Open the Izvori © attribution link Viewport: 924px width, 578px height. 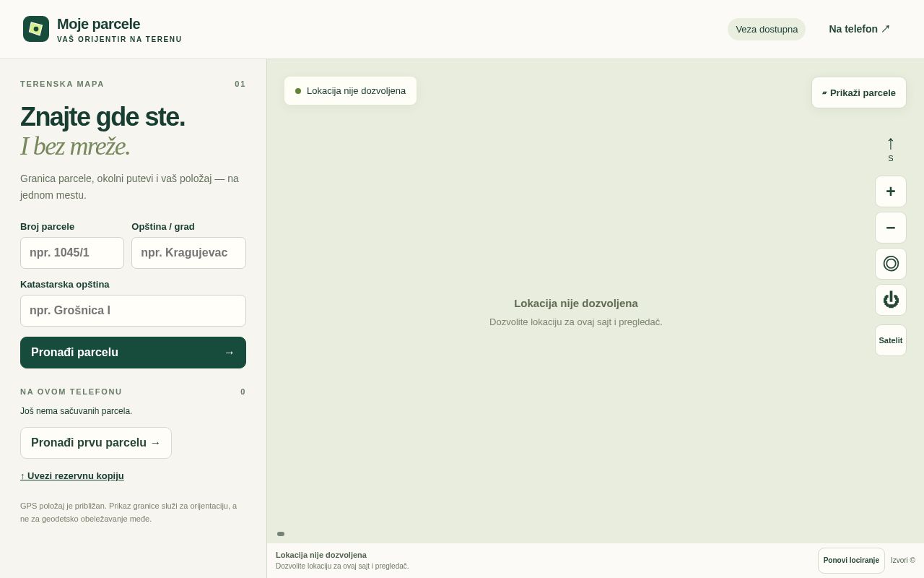[x=903, y=561]
